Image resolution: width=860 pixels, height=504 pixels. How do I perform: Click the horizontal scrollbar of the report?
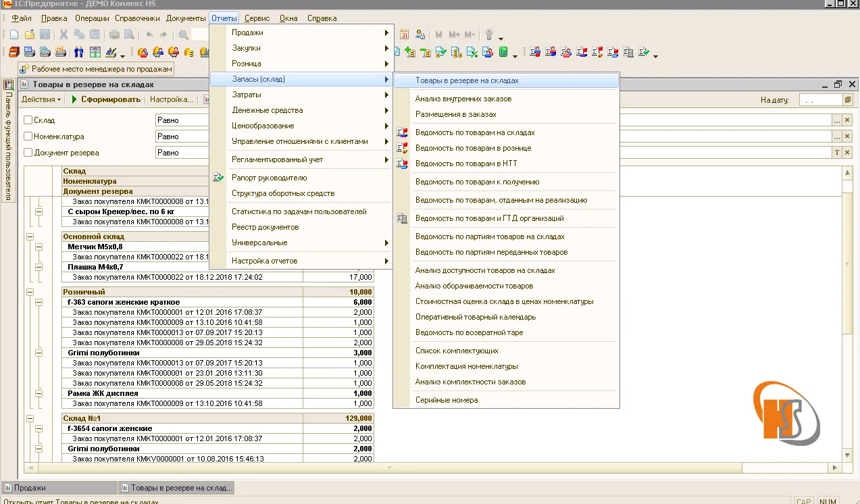(432, 468)
